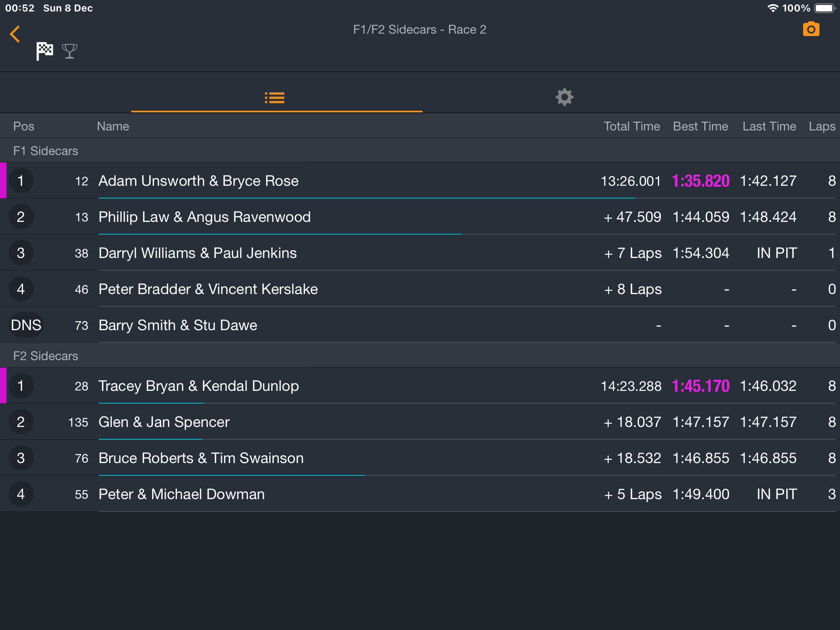Open Barry Smith & Stu Dawe row
Screen dimensions: 840x630
click(420, 325)
